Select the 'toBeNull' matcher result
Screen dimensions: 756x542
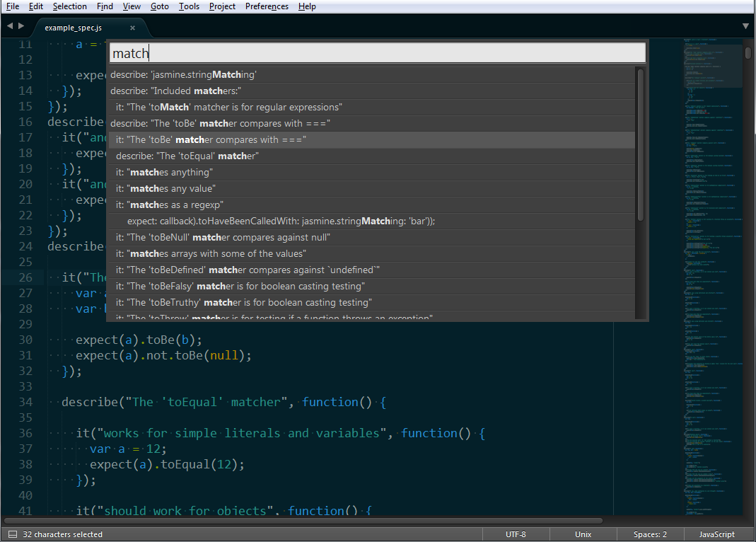pyautogui.click(x=372, y=237)
